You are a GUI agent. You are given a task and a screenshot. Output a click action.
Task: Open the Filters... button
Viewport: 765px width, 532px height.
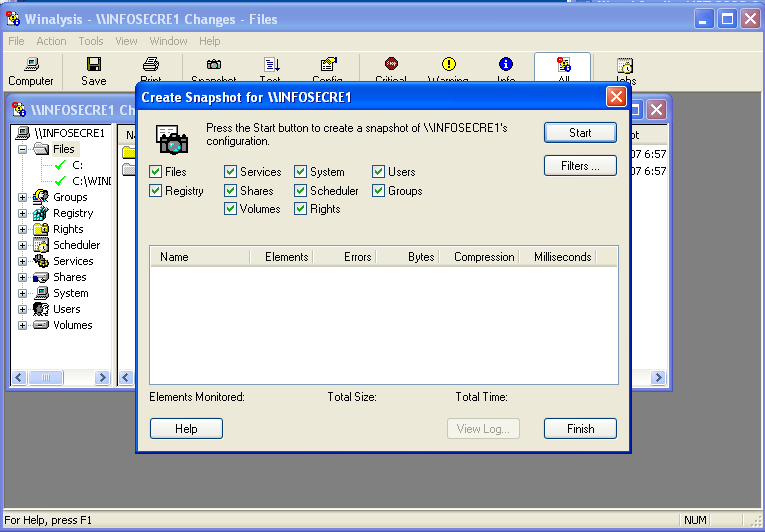[x=580, y=166]
